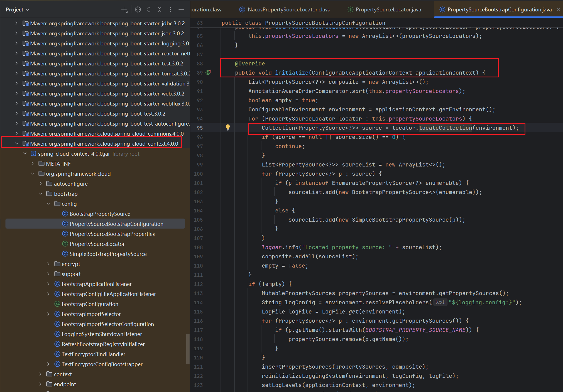Click the select opened file crosshair icon
The width and height of the screenshot is (563, 392).
pos(138,9)
